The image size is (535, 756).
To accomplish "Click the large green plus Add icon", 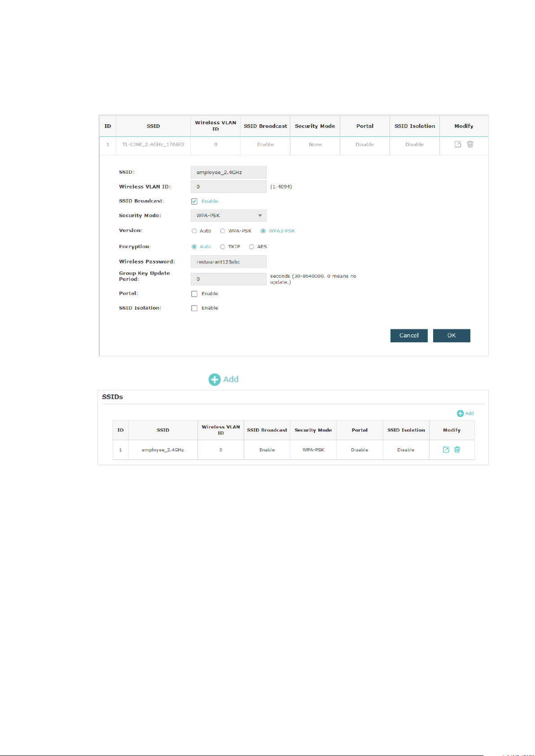I will pyautogui.click(x=215, y=380).
